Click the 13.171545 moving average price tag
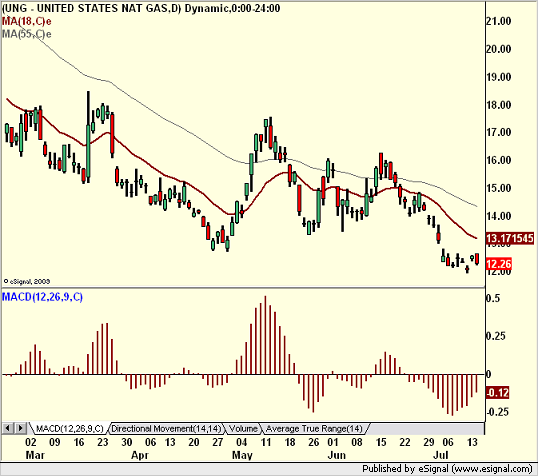Screen dimensions: 538x476 click(x=510, y=238)
